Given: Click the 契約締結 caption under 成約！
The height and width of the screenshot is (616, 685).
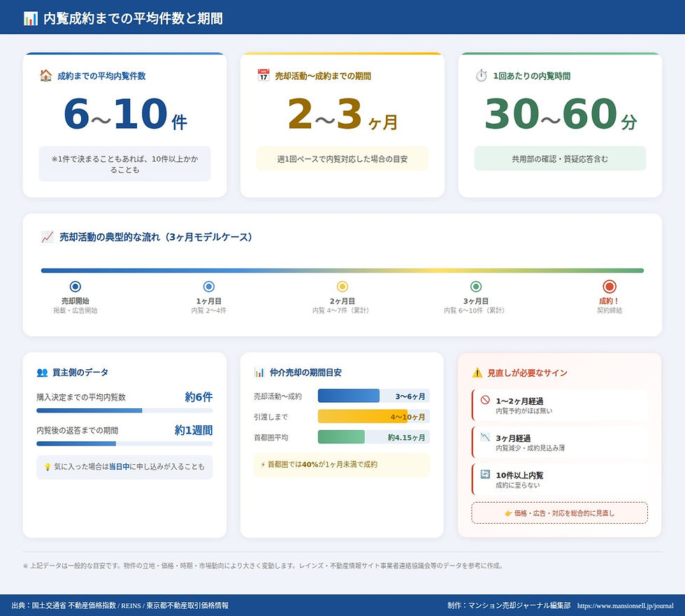Looking at the screenshot, I should (x=610, y=310).
